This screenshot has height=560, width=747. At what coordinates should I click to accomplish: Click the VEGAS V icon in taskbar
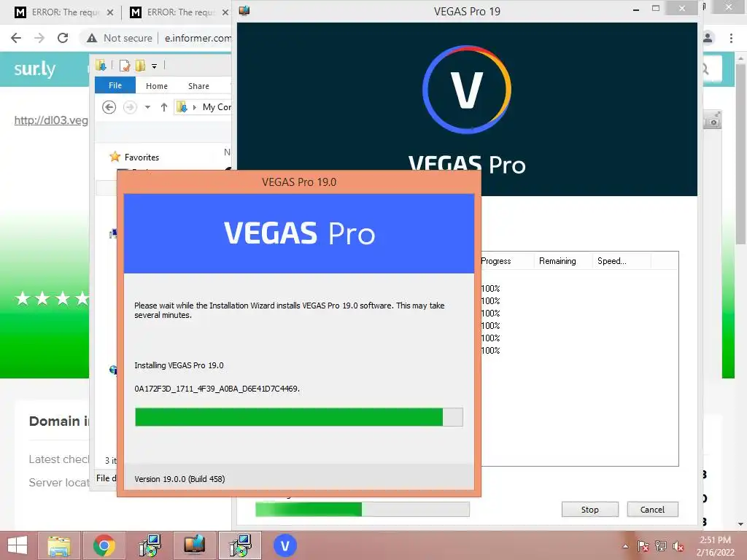pyautogui.click(x=285, y=545)
